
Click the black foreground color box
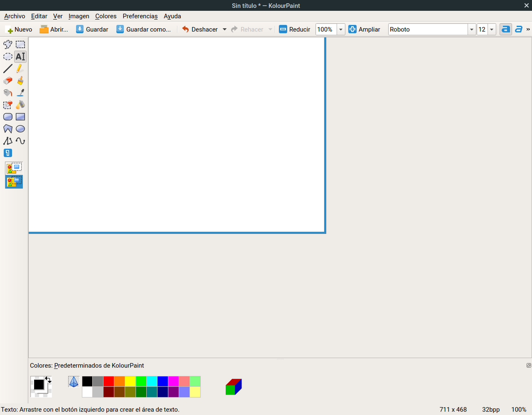(x=39, y=384)
